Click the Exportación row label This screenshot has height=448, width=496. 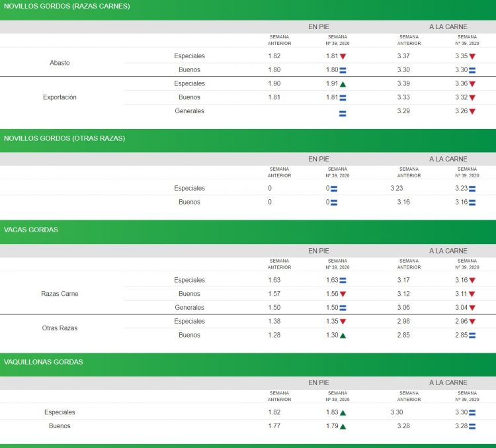coord(60,97)
